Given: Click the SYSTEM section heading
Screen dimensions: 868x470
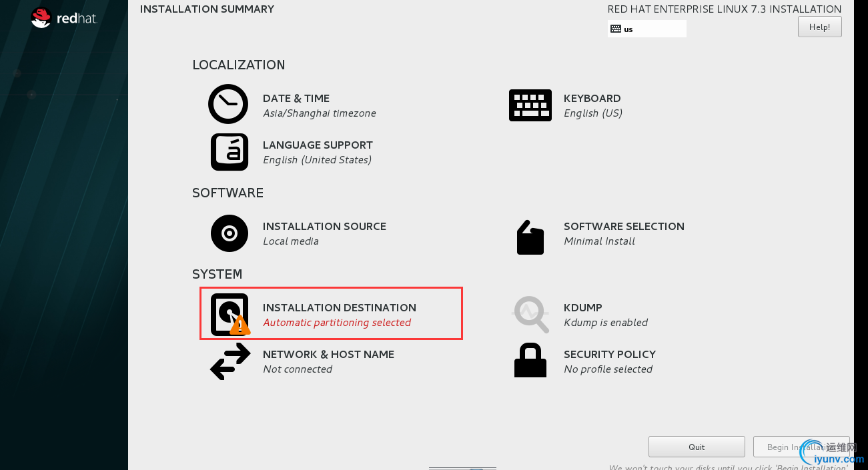Looking at the screenshot, I should [217, 275].
